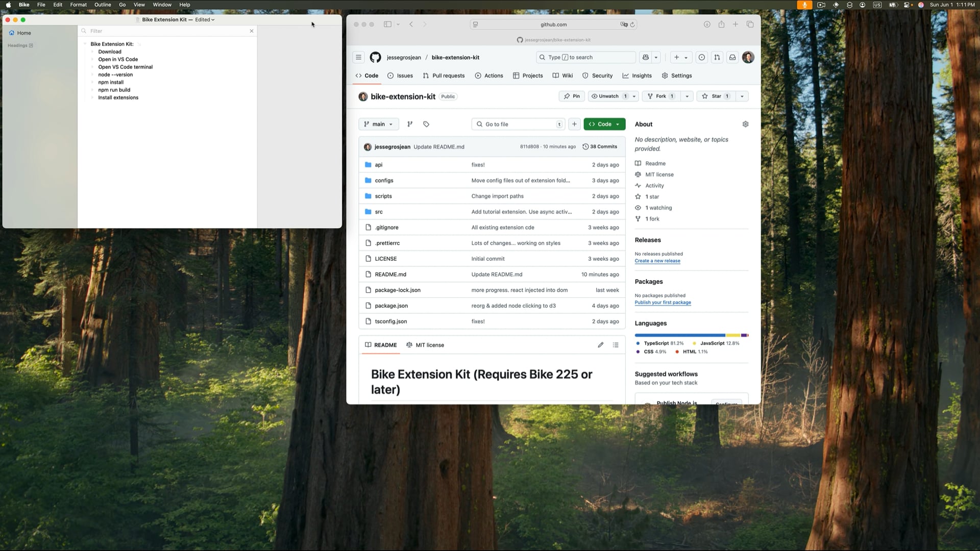Clear the Bike filter field
Image resolution: width=980 pixels, height=551 pixels.
[252, 31]
